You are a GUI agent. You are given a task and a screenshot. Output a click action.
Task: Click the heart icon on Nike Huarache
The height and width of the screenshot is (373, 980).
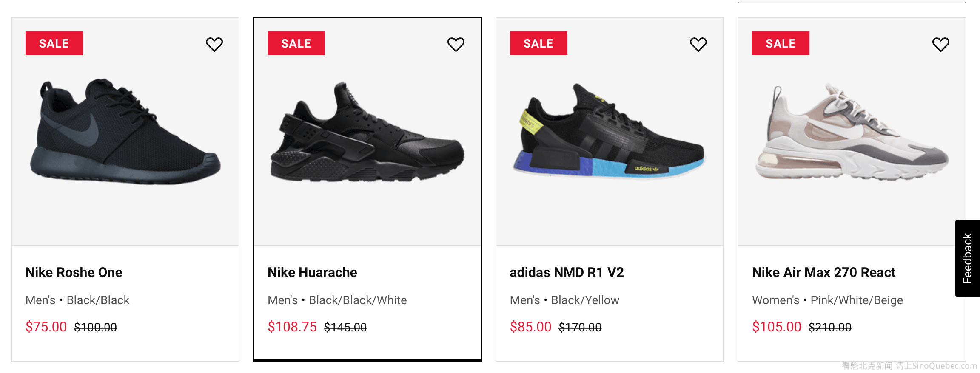456,44
